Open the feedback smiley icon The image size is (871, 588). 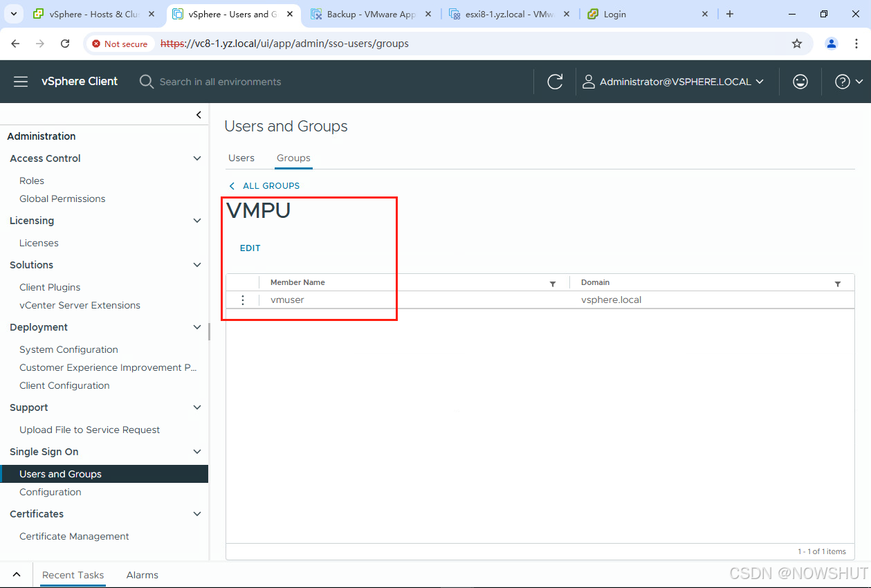(x=800, y=82)
